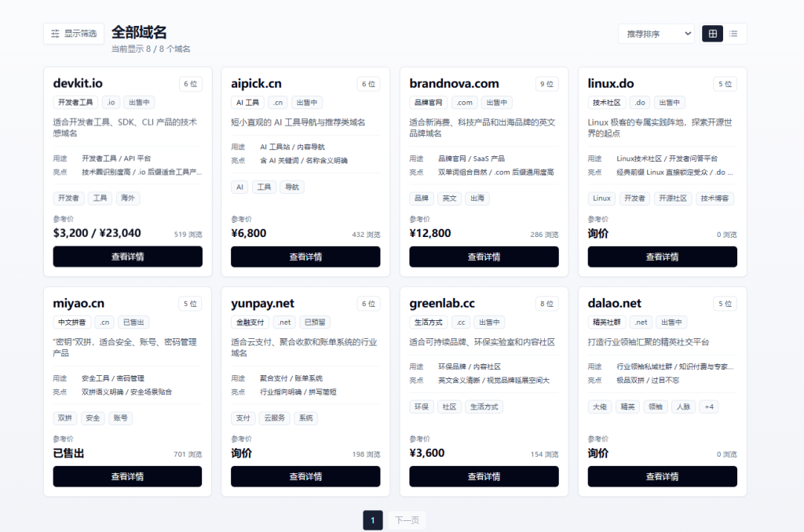View details for dalao.net

coord(663,476)
